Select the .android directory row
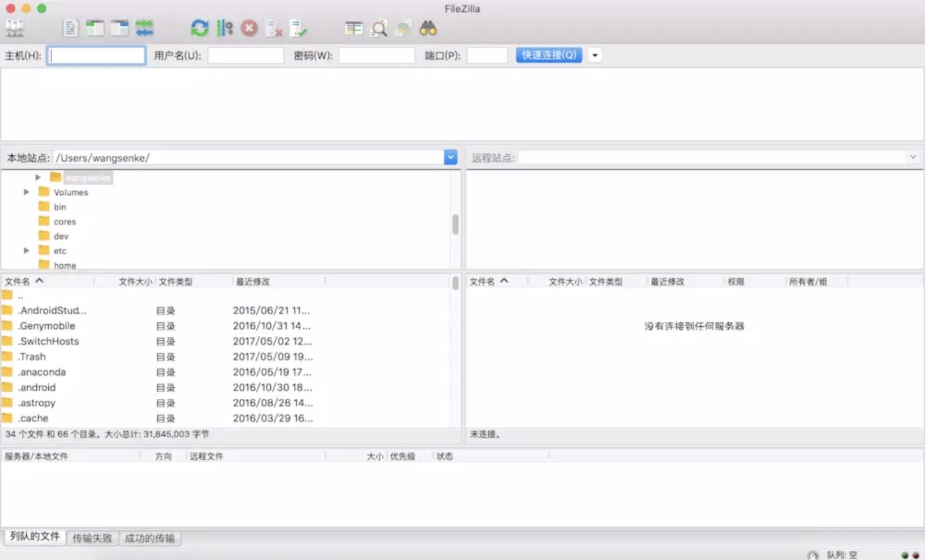The image size is (925, 560). coord(225,388)
